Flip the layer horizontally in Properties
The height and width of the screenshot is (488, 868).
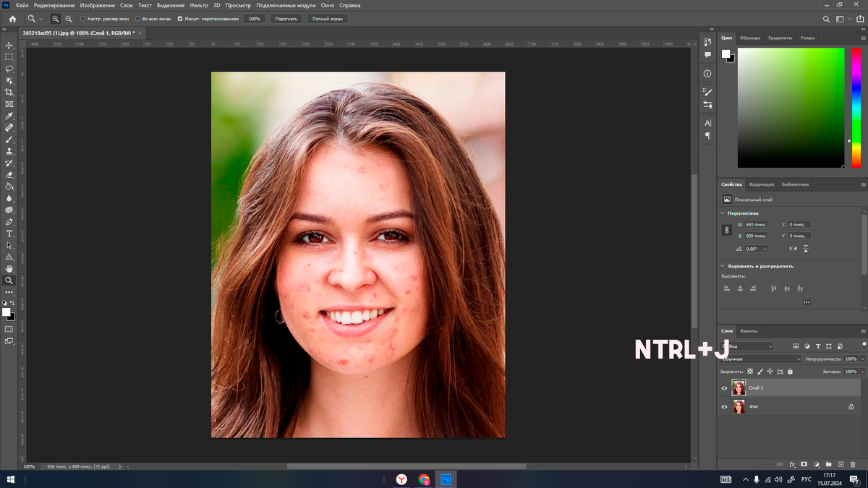(793, 249)
